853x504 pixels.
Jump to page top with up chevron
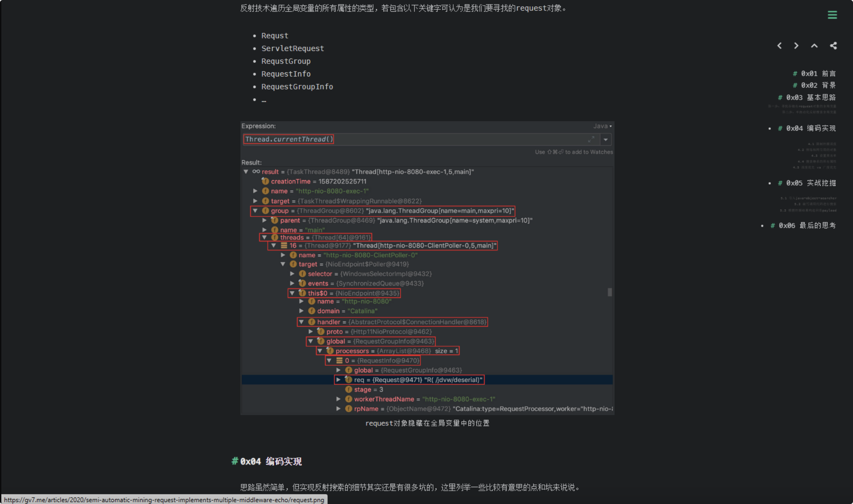[x=814, y=46]
